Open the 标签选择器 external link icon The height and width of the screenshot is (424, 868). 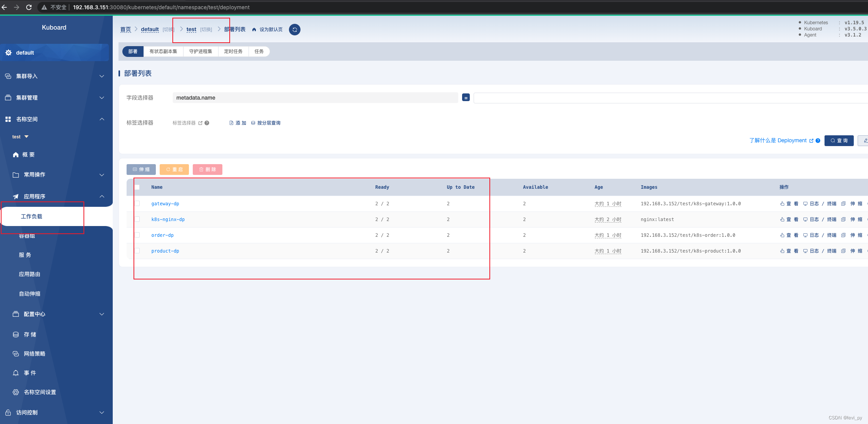tap(200, 123)
